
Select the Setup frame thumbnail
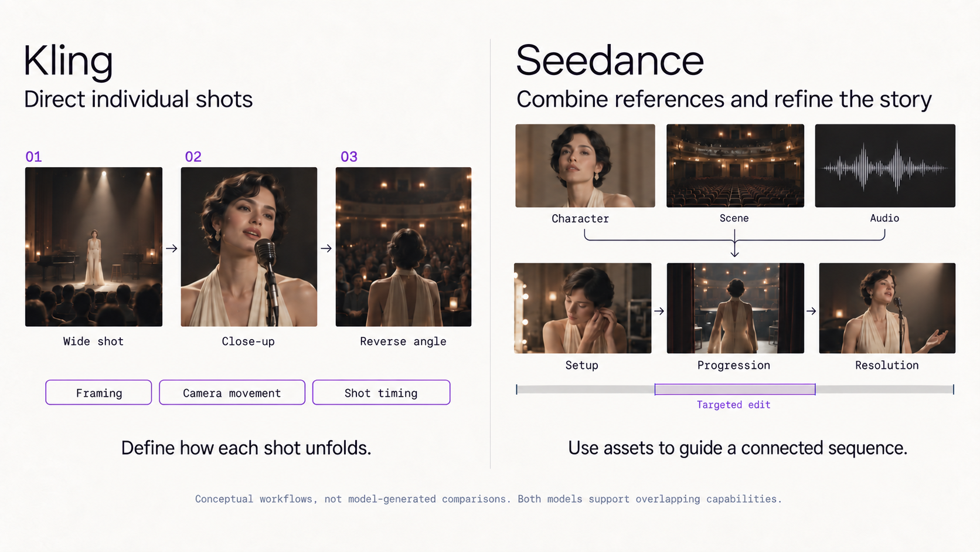pos(583,308)
